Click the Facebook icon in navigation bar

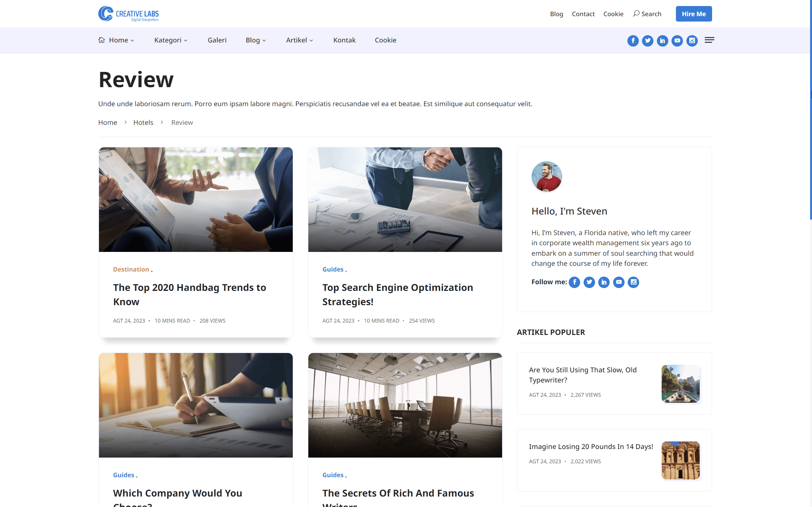tap(633, 41)
